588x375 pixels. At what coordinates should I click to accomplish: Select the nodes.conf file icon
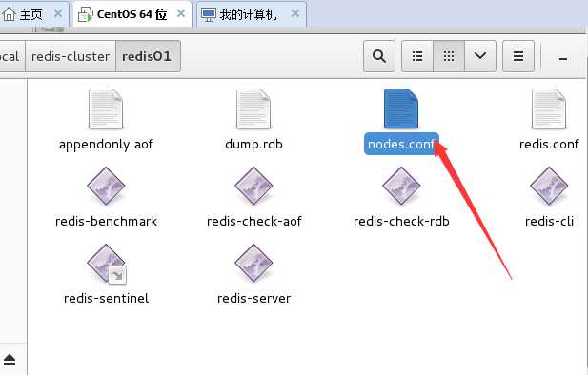[x=401, y=109]
